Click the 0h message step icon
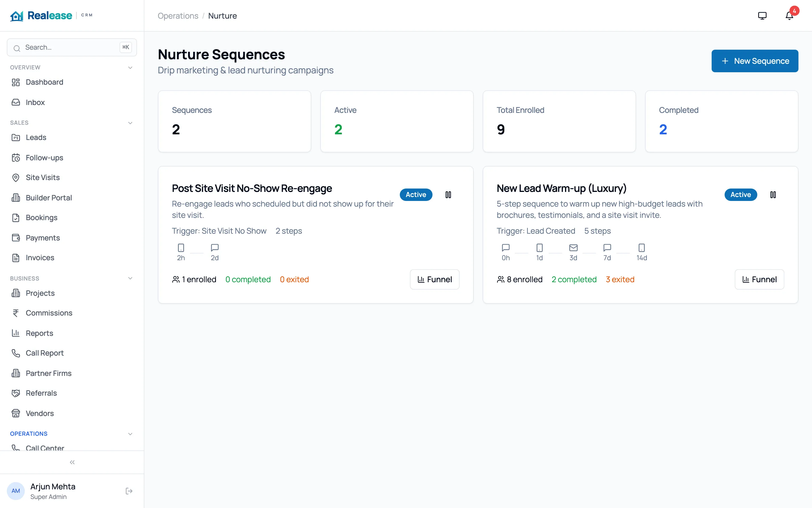Viewport: 812px width, 508px height. pos(506,248)
